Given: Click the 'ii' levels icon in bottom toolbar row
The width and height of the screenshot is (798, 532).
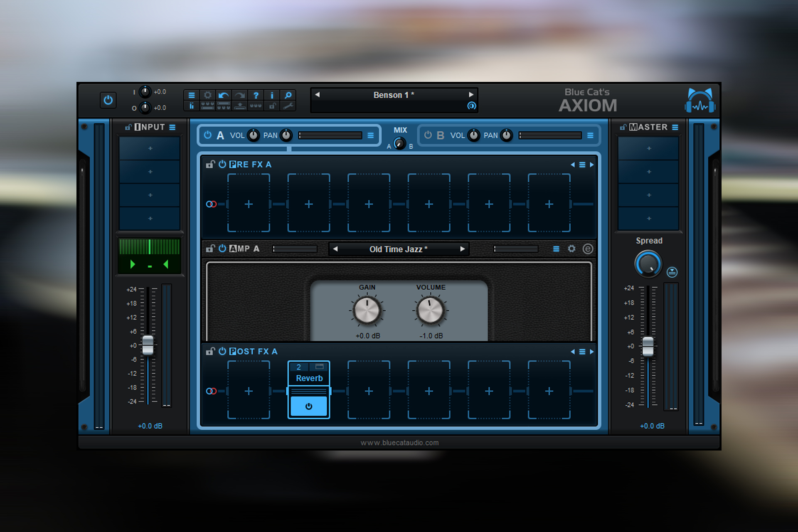Looking at the screenshot, I should pos(192,106).
